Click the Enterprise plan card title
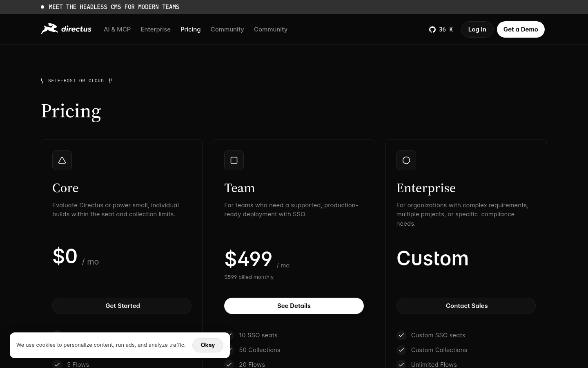Image resolution: width=588 pixels, height=368 pixels. (x=426, y=188)
